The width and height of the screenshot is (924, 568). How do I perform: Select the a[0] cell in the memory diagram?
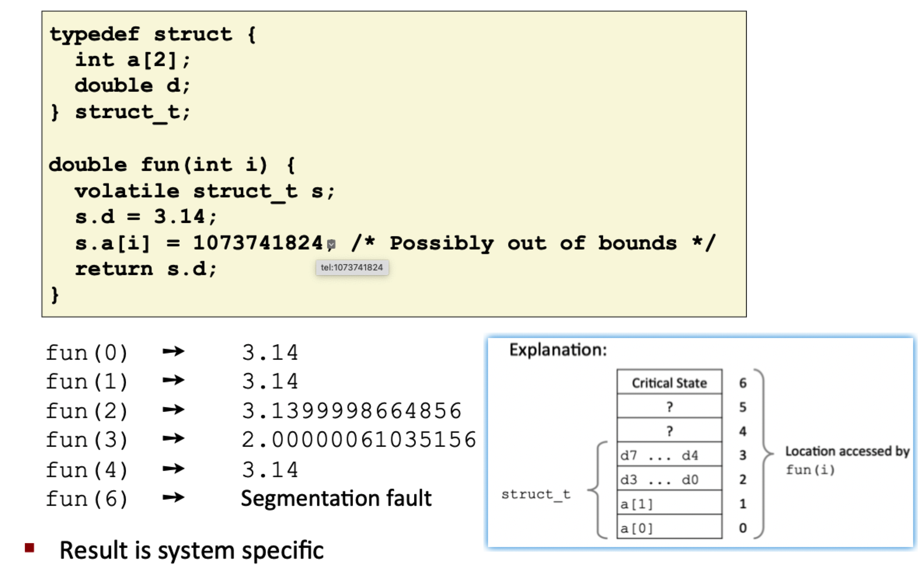(669, 526)
